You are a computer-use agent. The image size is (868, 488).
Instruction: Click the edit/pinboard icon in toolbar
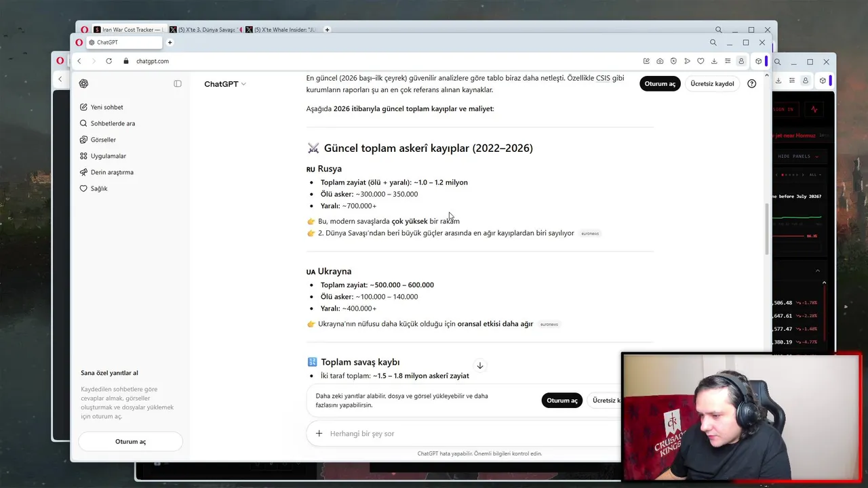[646, 61]
